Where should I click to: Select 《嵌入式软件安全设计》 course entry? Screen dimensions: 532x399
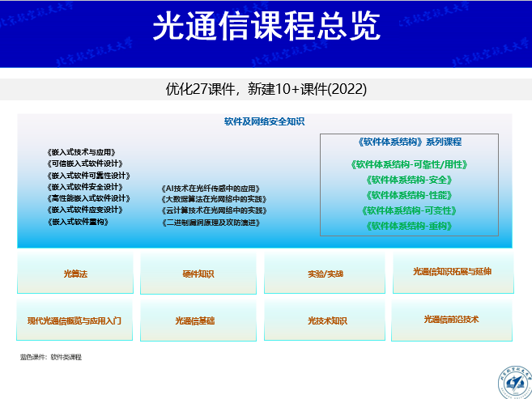[85, 187]
